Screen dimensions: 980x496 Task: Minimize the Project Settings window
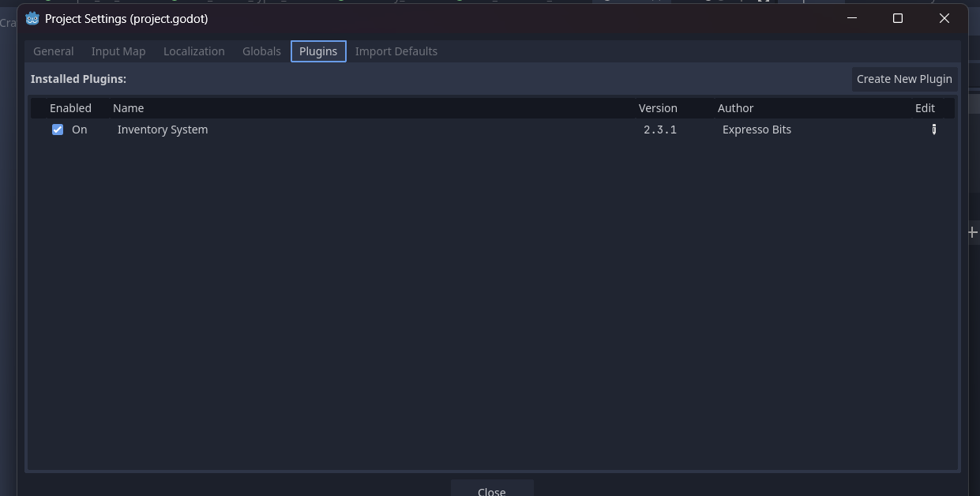[852, 18]
